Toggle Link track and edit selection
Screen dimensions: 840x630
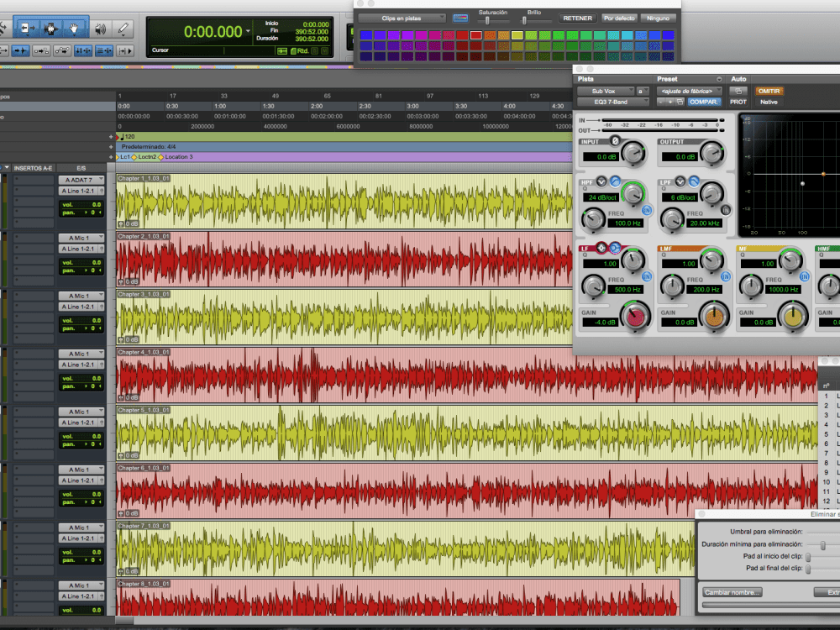[103, 51]
